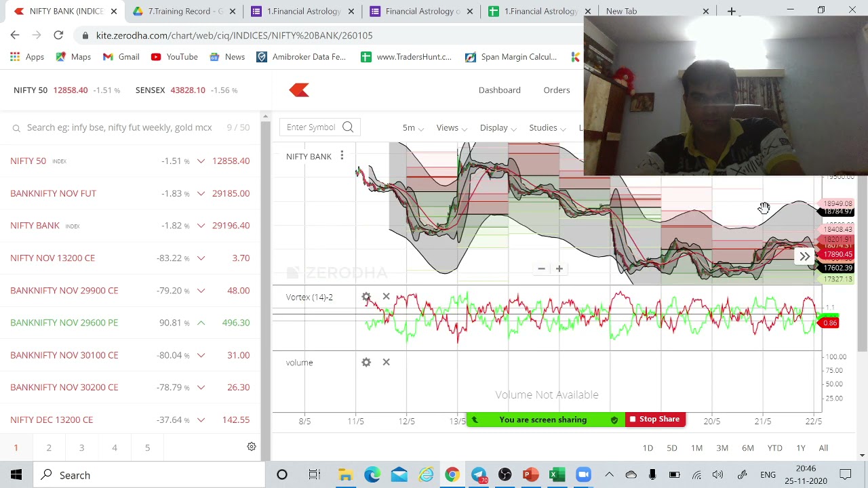Open the NIFTY BANK chart three-dot menu
The width and height of the screenshot is (868, 488).
pyautogui.click(x=342, y=156)
